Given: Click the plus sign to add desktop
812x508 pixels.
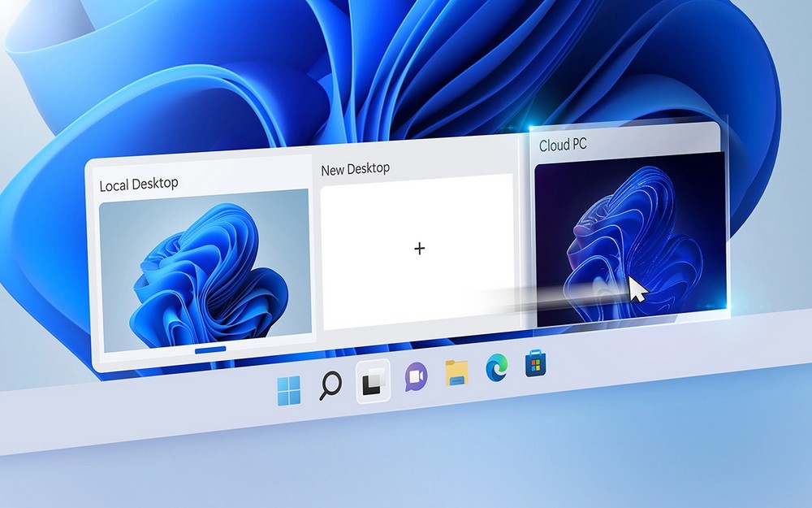Looking at the screenshot, I should [x=420, y=249].
